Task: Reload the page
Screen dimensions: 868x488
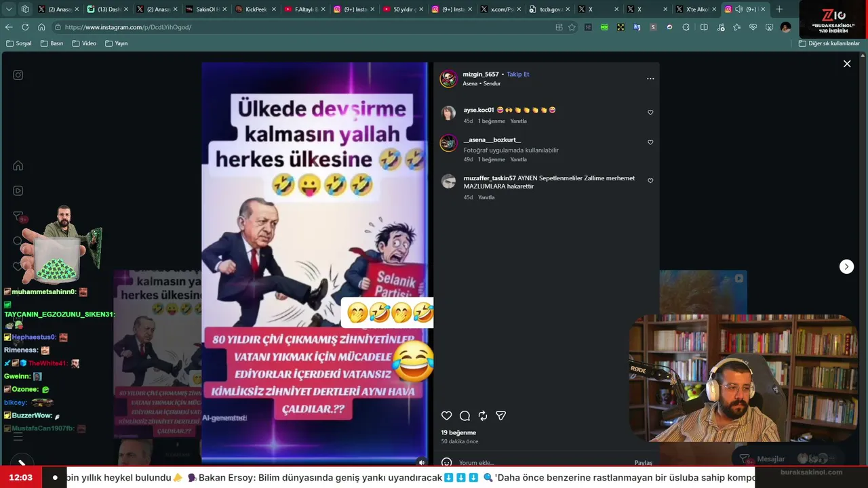Action: tap(25, 27)
